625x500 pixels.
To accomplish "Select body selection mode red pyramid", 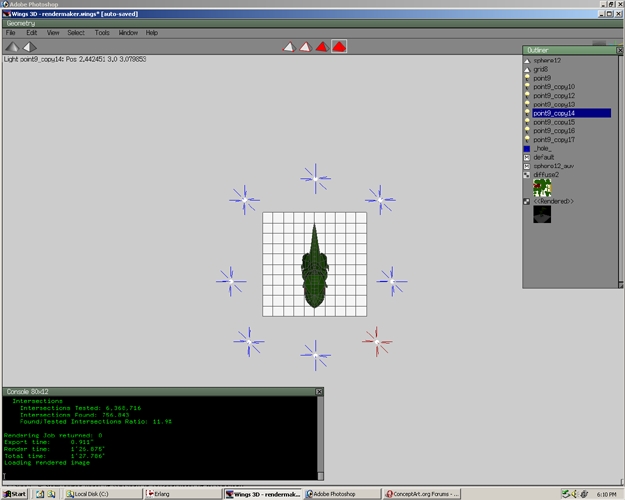I will pyautogui.click(x=339, y=47).
